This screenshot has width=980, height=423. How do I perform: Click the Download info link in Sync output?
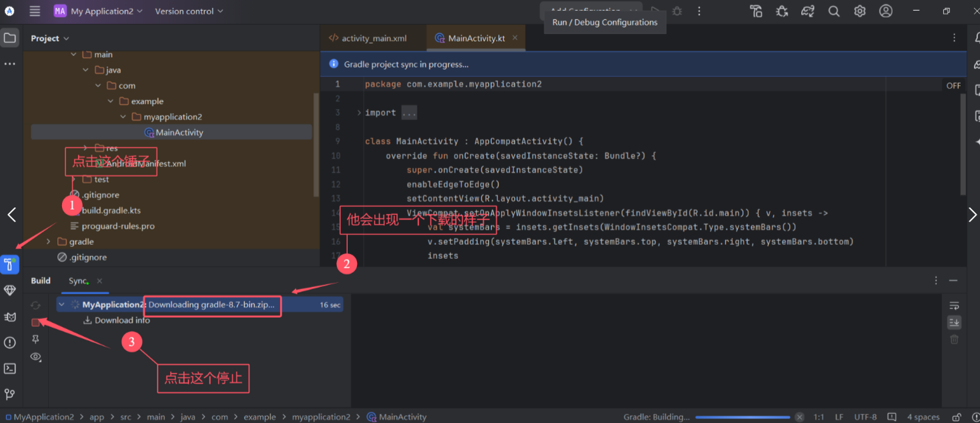121,320
